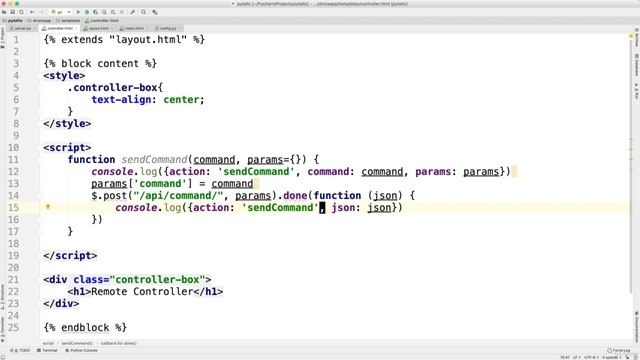This screenshot has height=360, width=640.
Task: Click the last toolbar icon after the magnifier
Action: (x=155, y=12)
